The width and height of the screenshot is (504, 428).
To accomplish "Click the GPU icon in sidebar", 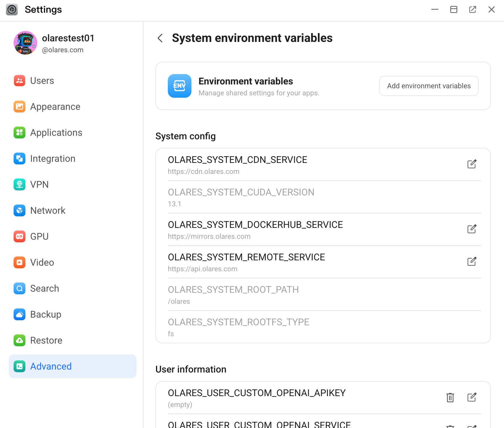I will (19, 236).
